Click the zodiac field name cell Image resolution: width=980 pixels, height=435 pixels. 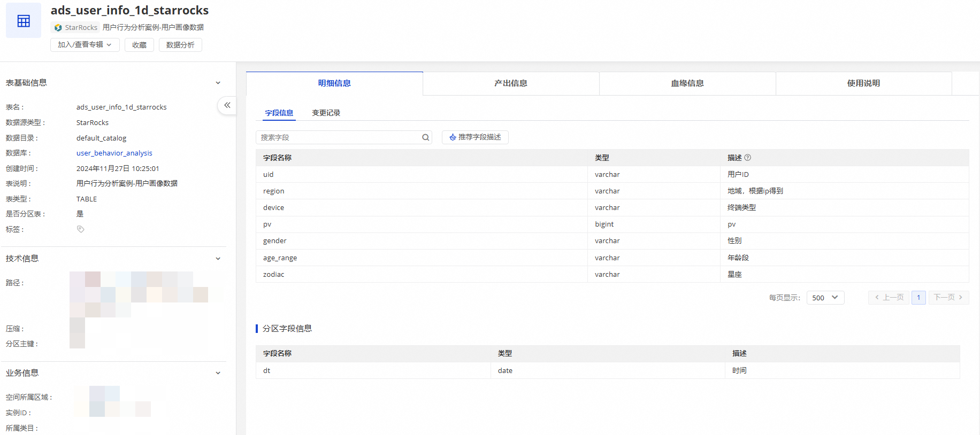coord(422,274)
